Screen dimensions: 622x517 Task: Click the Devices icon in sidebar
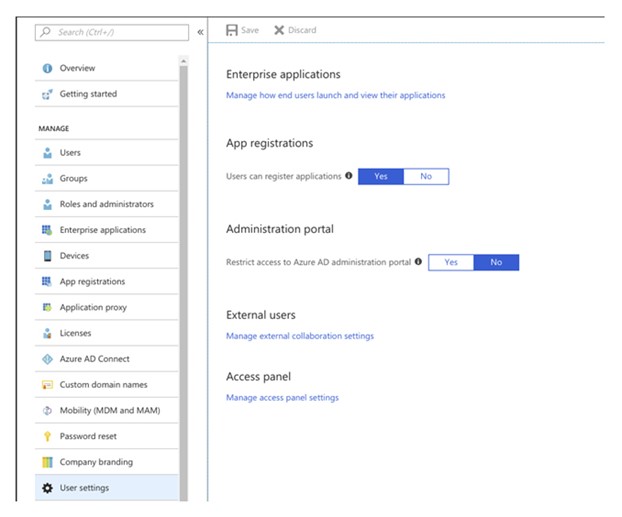pyautogui.click(x=47, y=256)
